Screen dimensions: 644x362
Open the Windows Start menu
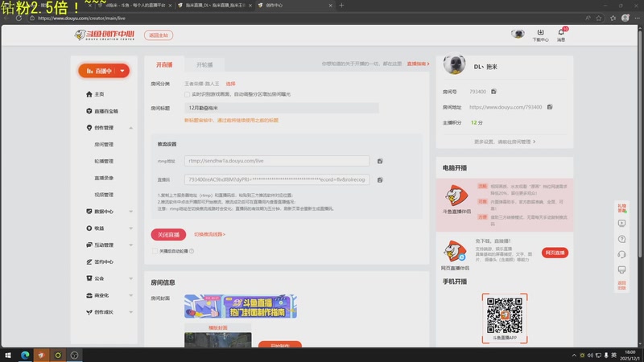coord(8,355)
